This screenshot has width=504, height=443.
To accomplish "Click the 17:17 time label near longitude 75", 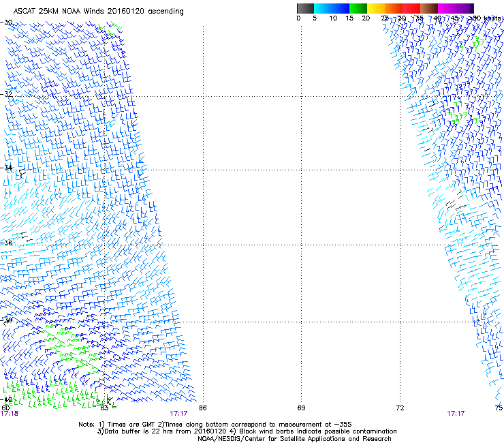I will pos(456,414).
